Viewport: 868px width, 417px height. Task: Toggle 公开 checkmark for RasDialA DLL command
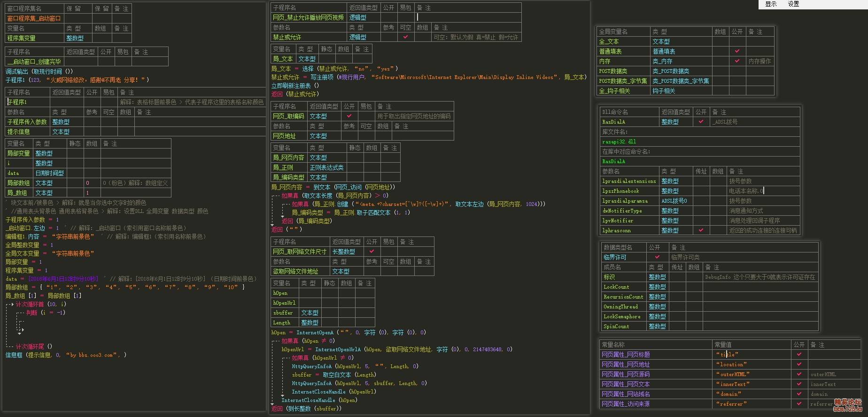pos(701,122)
